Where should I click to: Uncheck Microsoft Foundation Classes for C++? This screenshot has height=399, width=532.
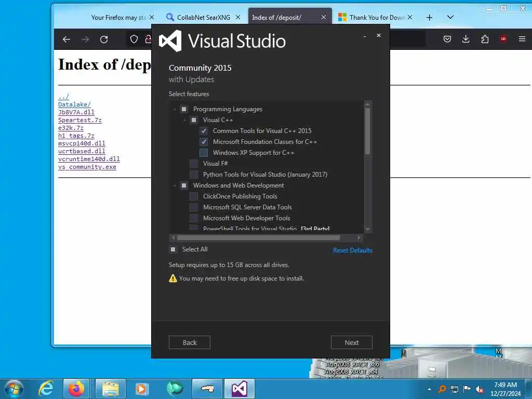(204, 142)
